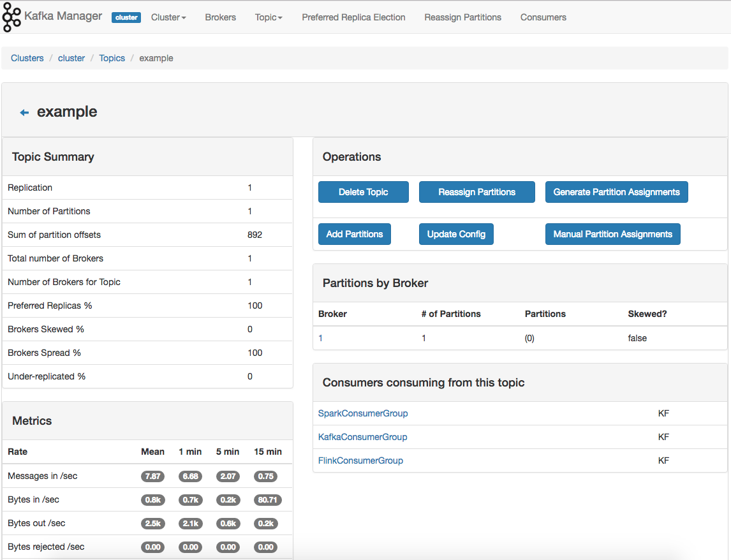Open the Brokers menu item

[221, 17]
